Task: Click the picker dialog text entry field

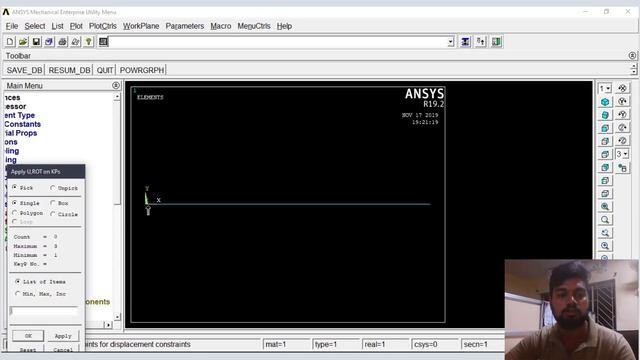Action: tap(44, 311)
